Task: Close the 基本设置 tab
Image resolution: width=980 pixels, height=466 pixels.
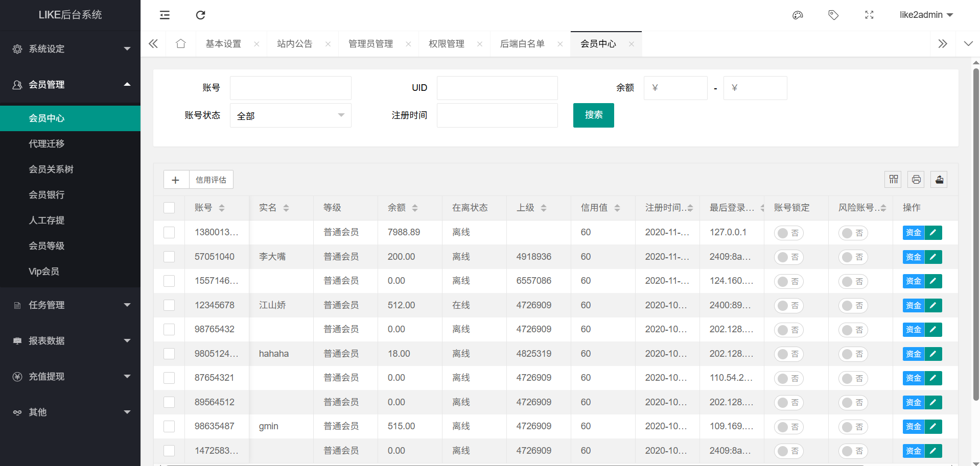Action: (x=256, y=44)
